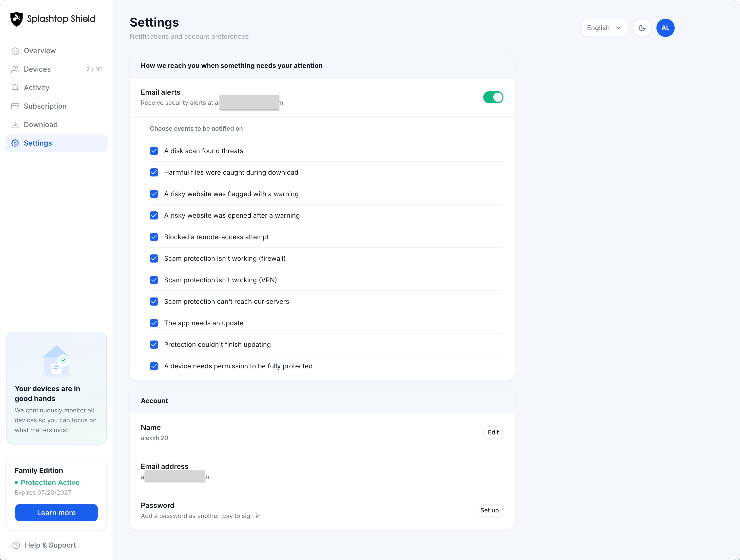The height and width of the screenshot is (560, 740).
Task: Open the AL profile avatar
Action: coord(665,28)
